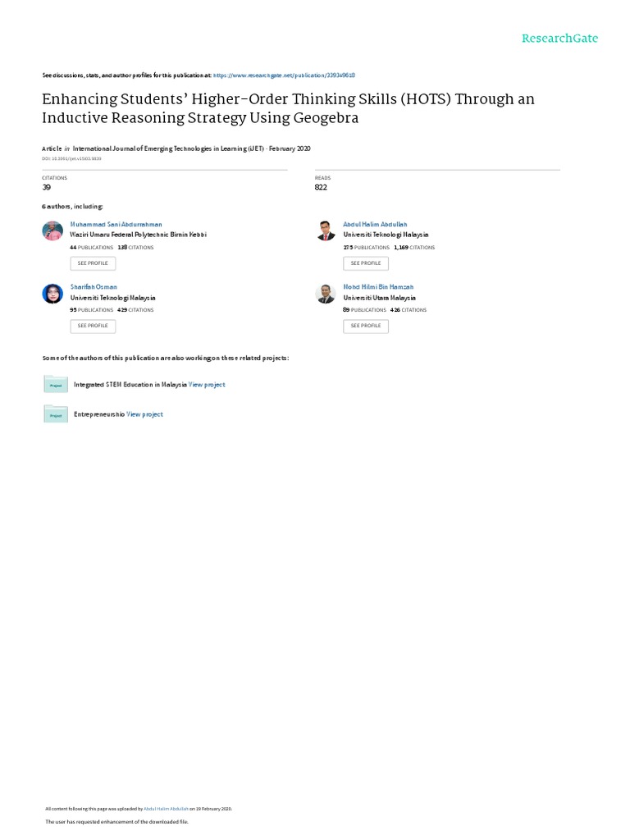Click Mohd Hilmi Bin Hamzah's profile photo
The width and height of the screenshot is (630, 840).
(x=326, y=294)
